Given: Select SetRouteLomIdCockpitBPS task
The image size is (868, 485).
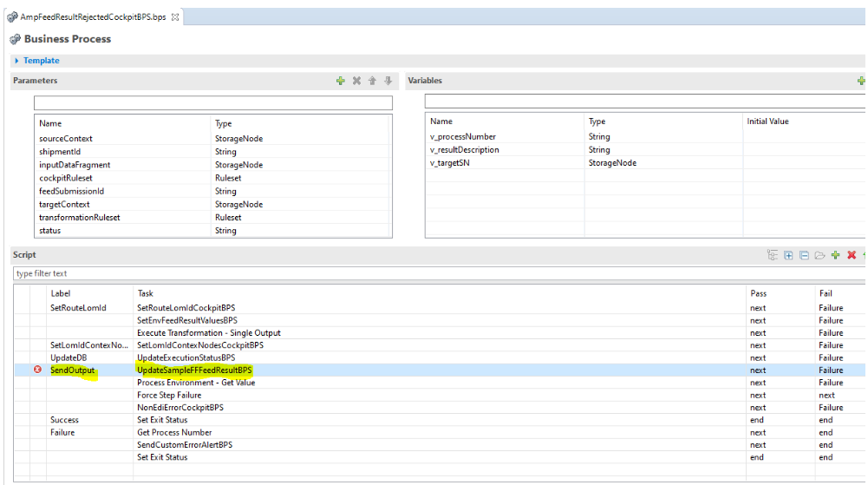Looking at the screenshot, I should coord(186,308).
